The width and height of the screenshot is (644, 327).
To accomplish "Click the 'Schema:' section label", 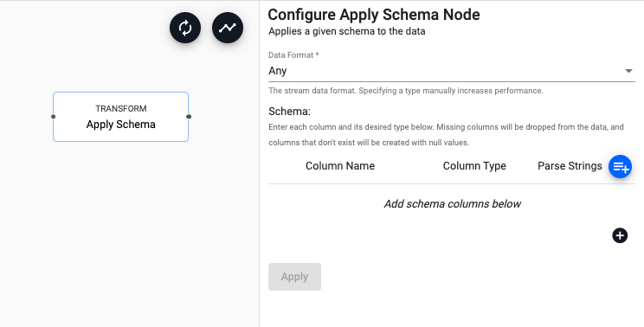I will point(290,112).
